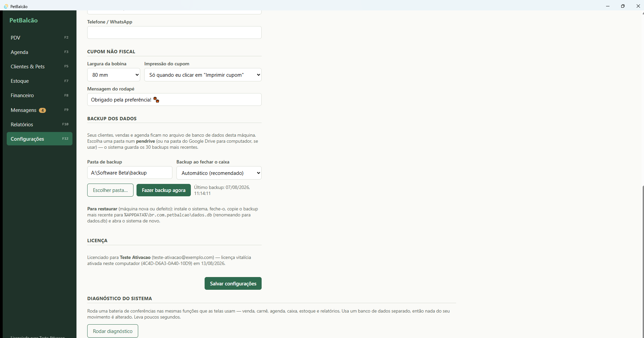Image resolution: width=644 pixels, height=338 pixels.
Task: Click the teste-ativacao@exemplo.com email text
Action: click(x=183, y=258)
